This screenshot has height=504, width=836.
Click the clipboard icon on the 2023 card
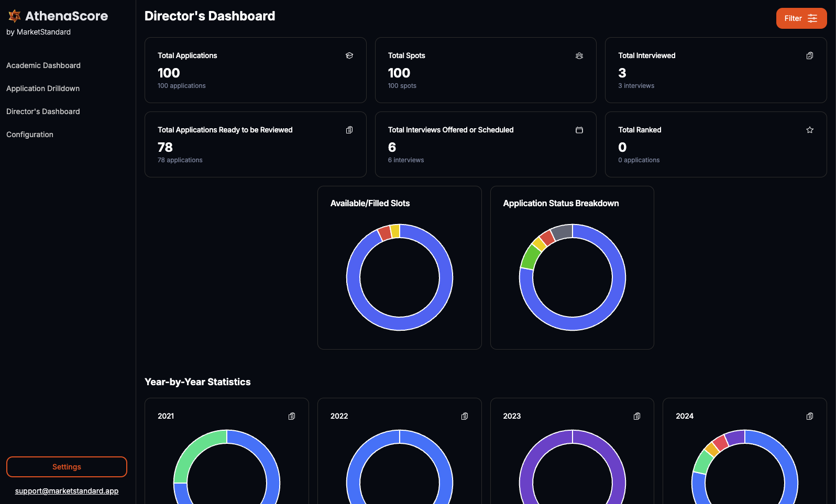tap(637, 416)
